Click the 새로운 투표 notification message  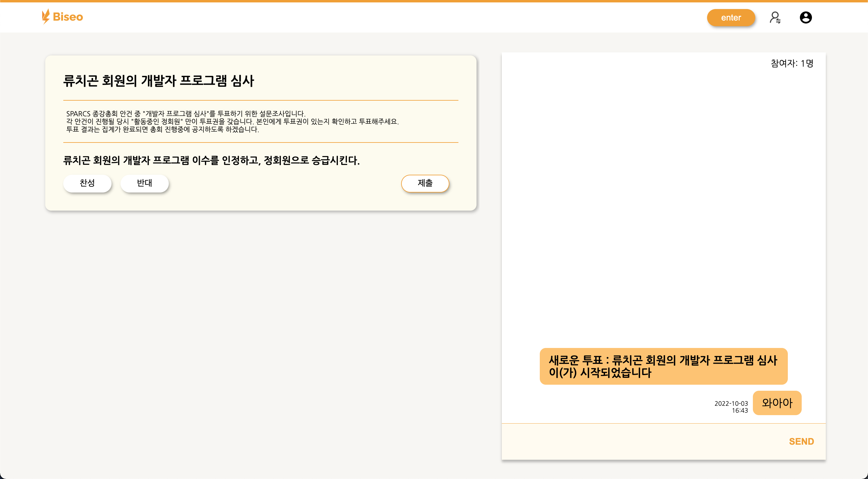pyautogui.click(x=663, y=366)
